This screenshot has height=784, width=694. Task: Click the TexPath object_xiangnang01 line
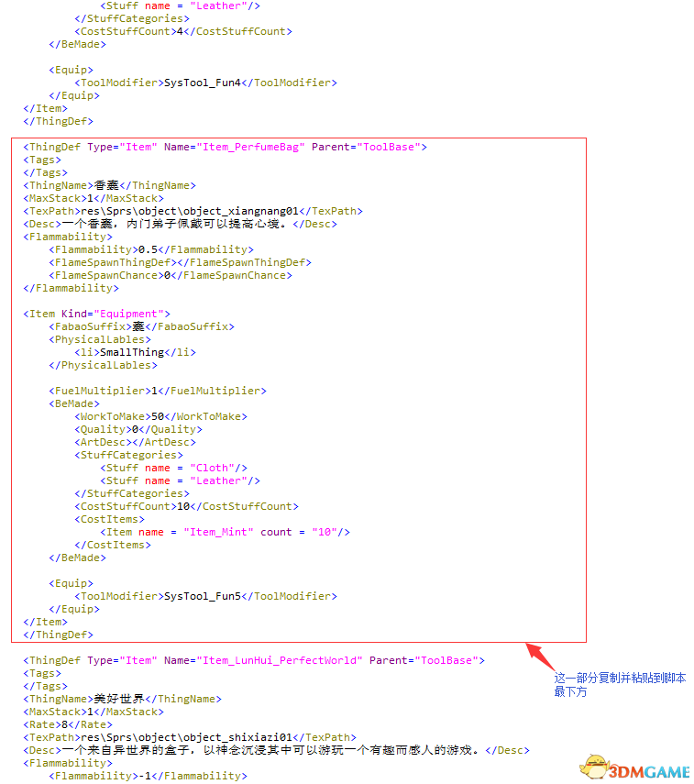click(193, 211)
